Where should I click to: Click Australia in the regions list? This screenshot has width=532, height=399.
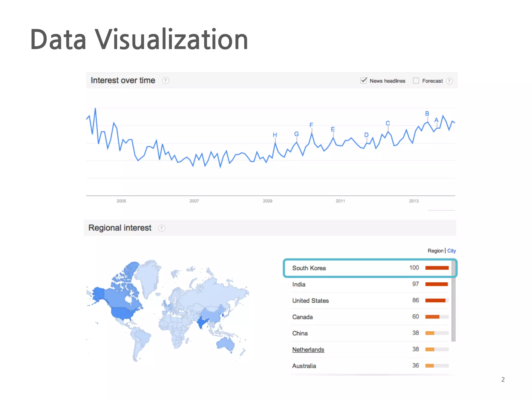[x=304, y=366]
